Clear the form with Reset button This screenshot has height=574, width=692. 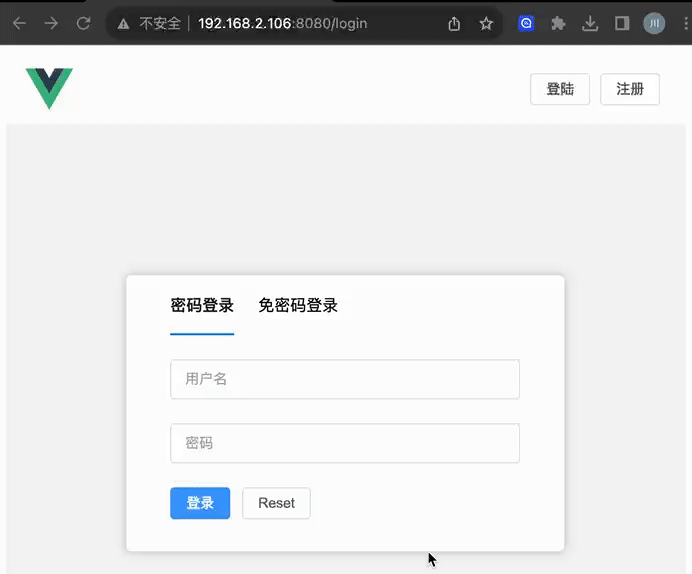tap(276, 503)
